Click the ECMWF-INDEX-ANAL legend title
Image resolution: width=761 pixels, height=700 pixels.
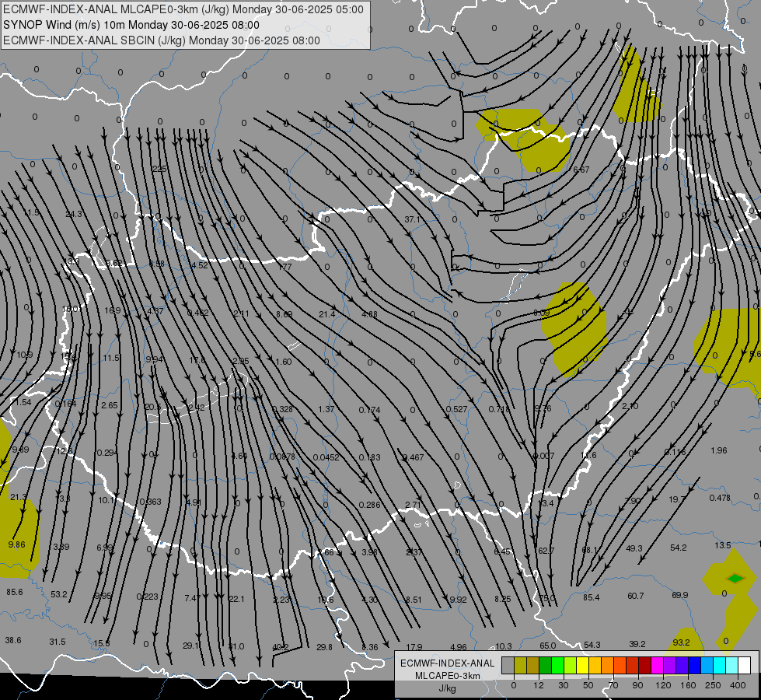tap(447, 663)
